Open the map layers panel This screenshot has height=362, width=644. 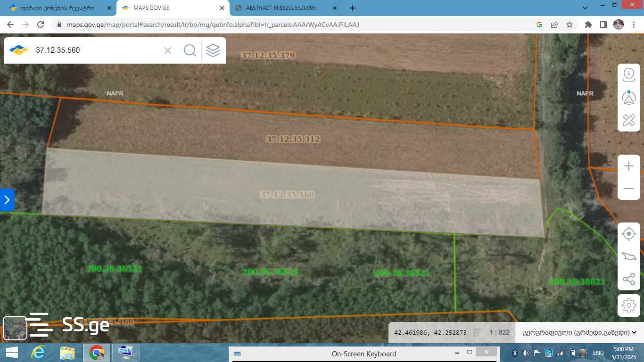213,50
